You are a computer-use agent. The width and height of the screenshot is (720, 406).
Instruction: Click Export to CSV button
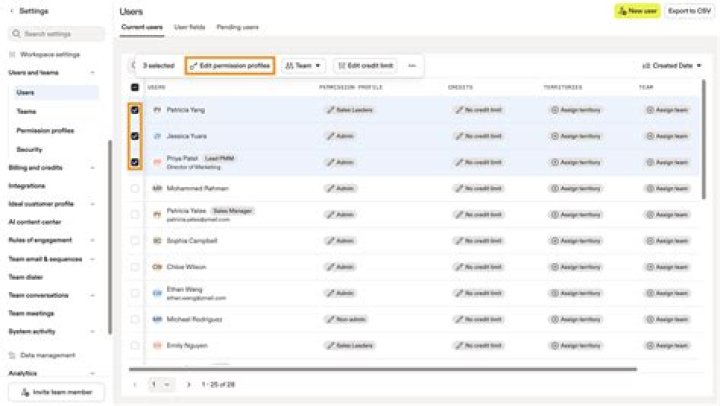[689, 11]
